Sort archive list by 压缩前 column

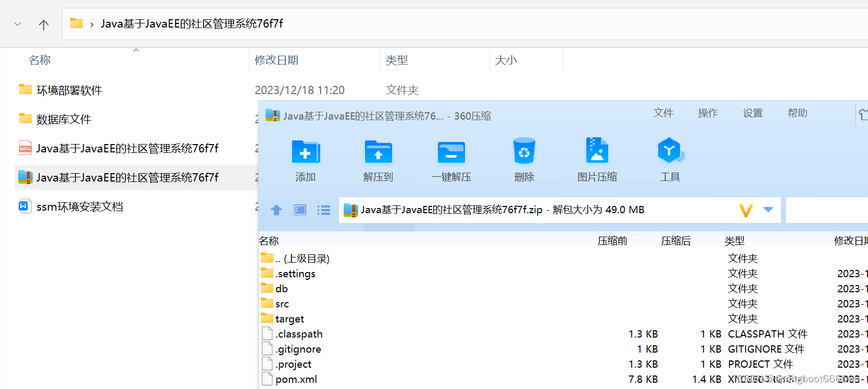tap(612, 241)
